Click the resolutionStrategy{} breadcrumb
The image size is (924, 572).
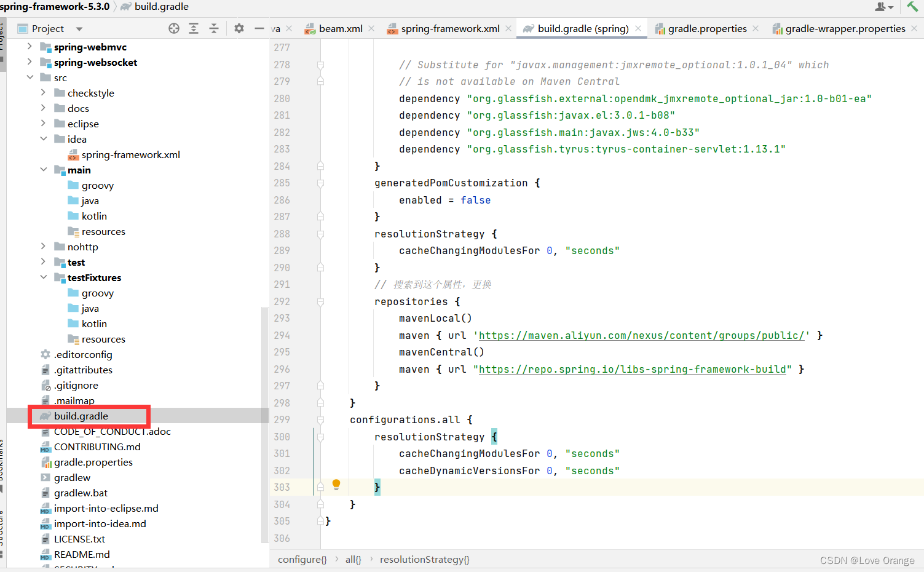click(x=424, y=559)
